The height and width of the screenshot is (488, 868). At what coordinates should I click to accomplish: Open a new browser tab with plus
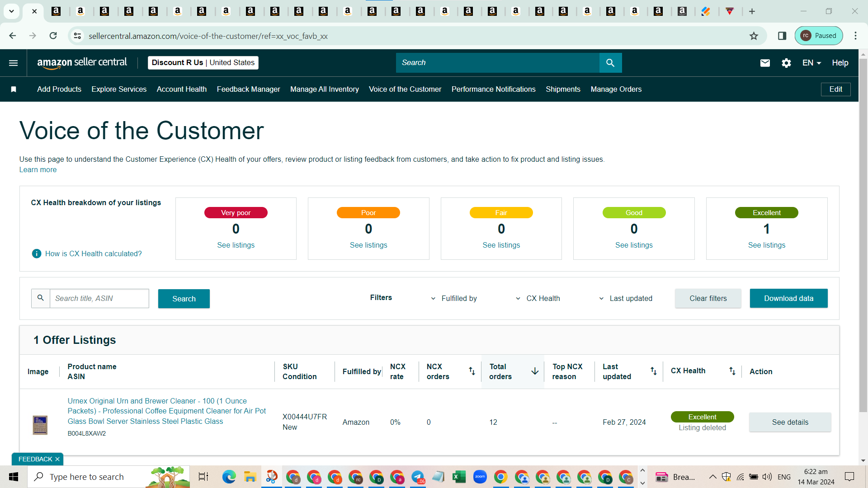click(752, 11)
